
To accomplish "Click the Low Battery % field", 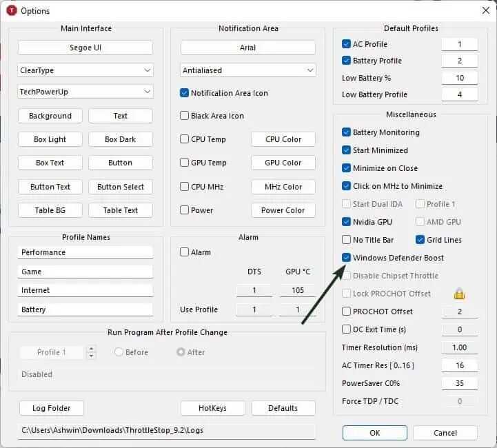I will point(459,78).
